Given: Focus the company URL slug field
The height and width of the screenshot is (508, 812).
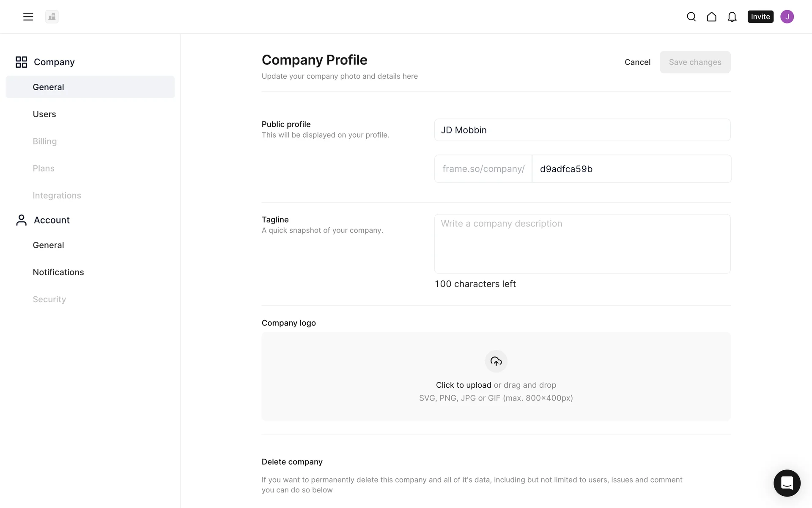Looking at the screenshot, I should [x=631, y=169].
